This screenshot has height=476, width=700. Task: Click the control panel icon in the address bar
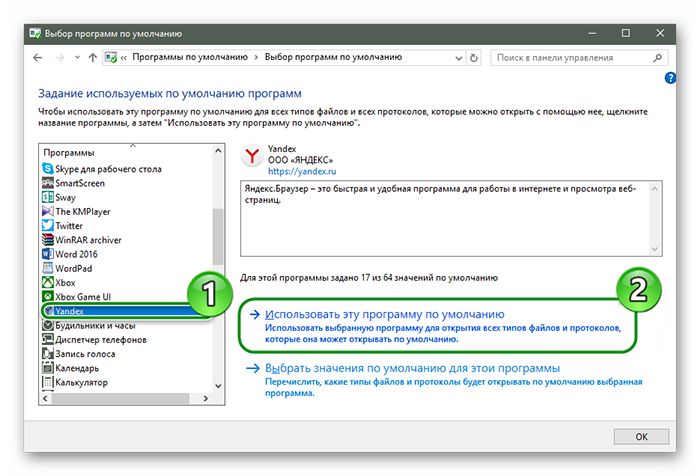click(111, 58)
